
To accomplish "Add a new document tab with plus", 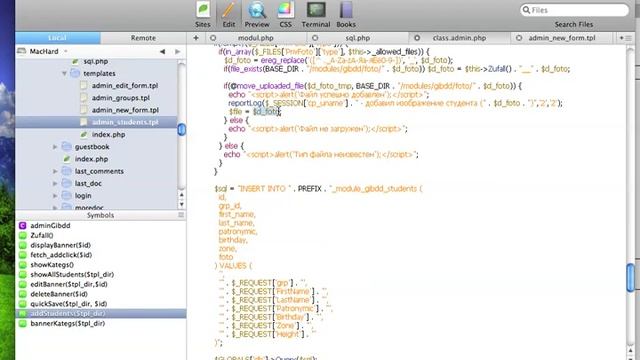I will click(x=196, y=38).
